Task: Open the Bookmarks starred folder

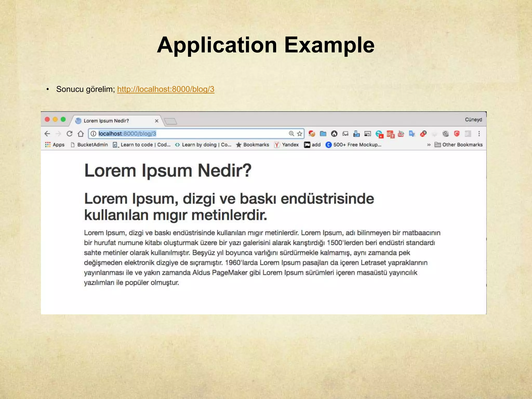Action: point(252,145)
